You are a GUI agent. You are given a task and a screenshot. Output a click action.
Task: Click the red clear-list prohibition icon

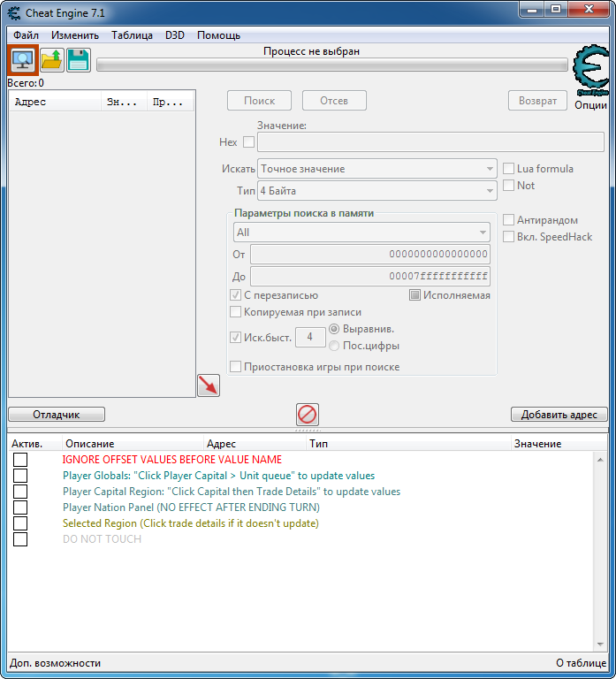tap(308, 415)
